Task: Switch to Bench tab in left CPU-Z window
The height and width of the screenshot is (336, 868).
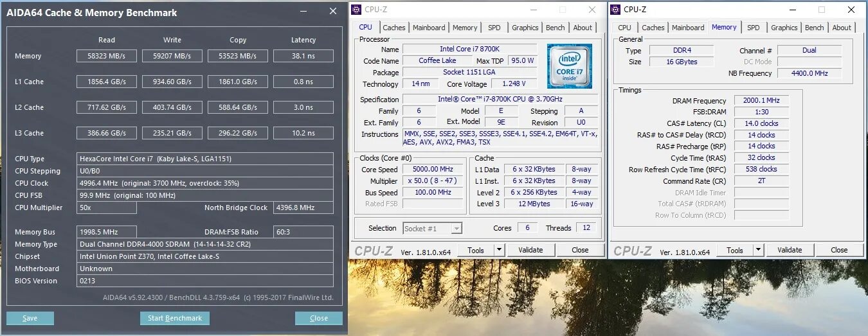Action: 556,28
